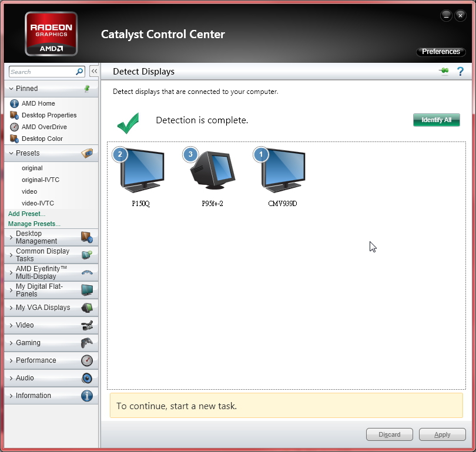This screenshot has width=476, height=452.
Task: Click the Add Preset link
Action: (26, 214)
